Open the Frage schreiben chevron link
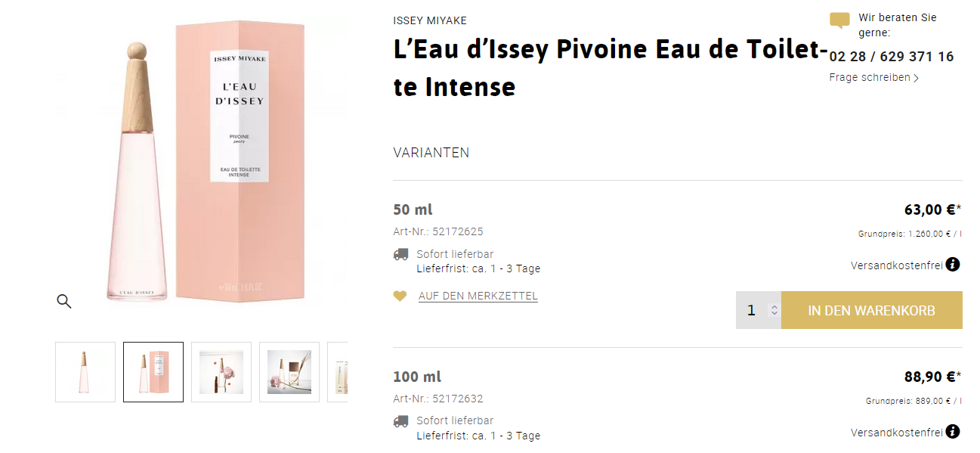The width and height of the screenshot is (980, 453). pos(873,77)
